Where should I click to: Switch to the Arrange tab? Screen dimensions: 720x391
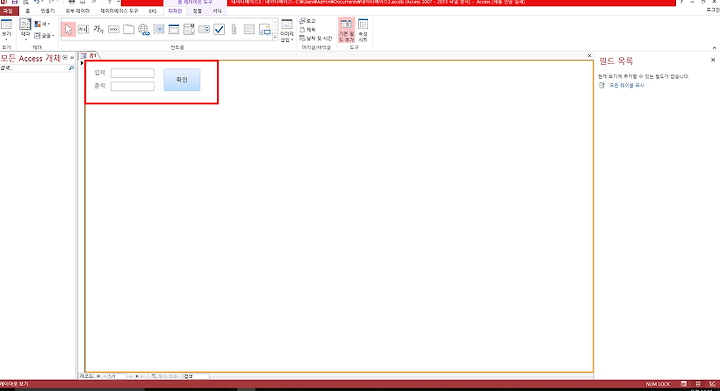click(197, 11)
